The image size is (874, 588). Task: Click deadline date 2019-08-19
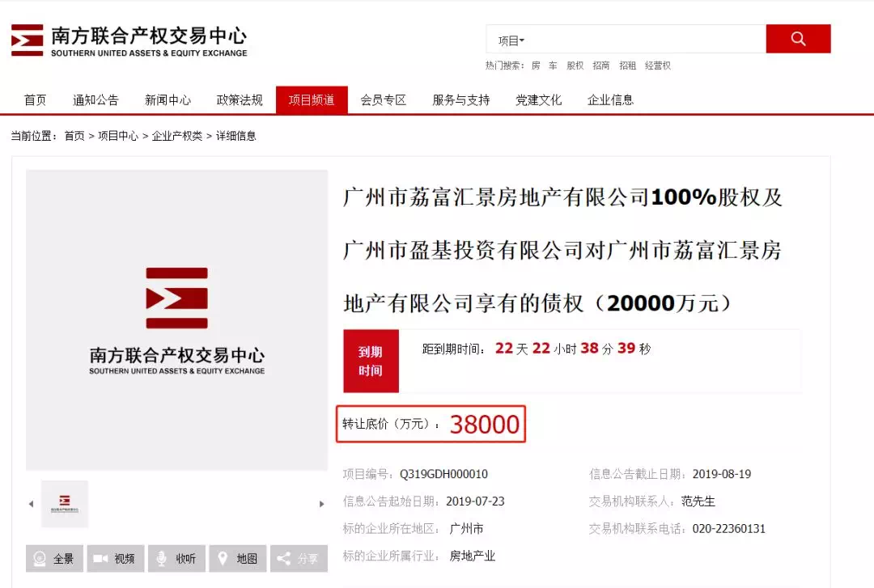pos(722,474)
